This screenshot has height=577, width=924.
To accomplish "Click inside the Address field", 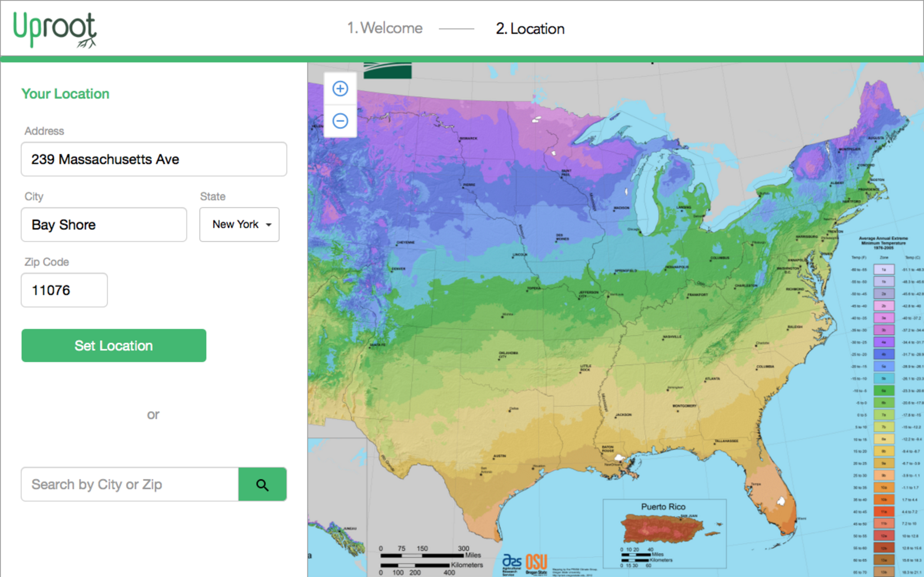I will coord(154,159).
